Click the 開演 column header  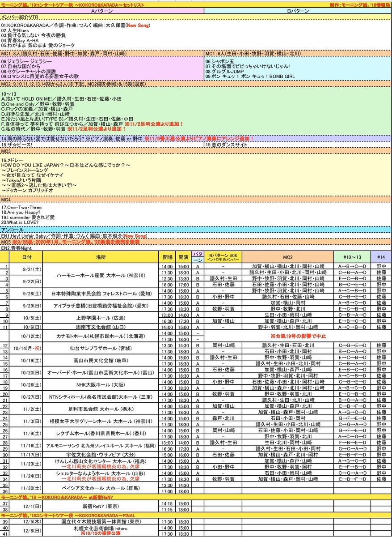(x=183, y=257)
